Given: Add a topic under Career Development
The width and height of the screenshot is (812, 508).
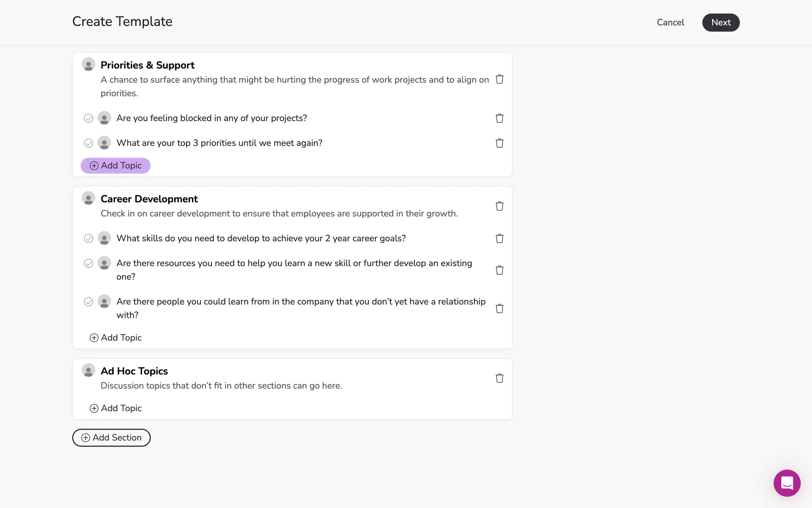Looking at the screenshot, I should coord(115,338).
